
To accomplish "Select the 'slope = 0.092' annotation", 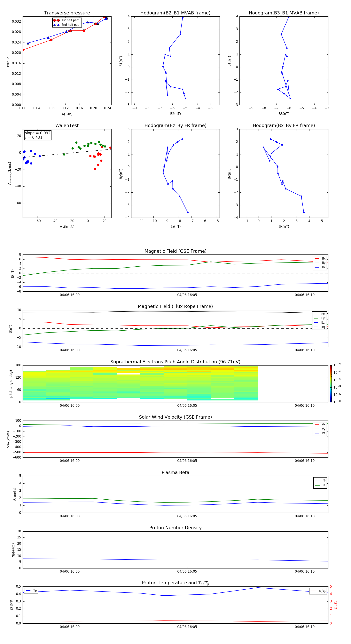I will 38,133.
